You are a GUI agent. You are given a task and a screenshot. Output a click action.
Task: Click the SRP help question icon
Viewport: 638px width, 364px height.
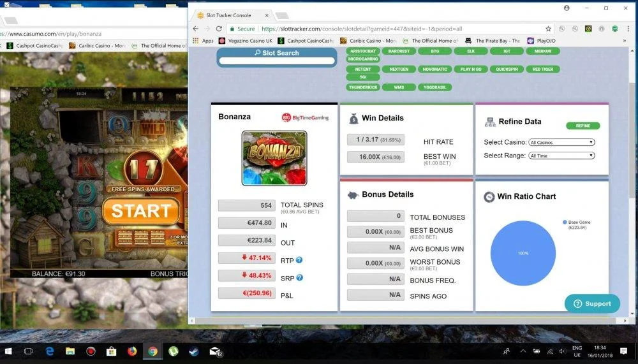click(299, 277)
